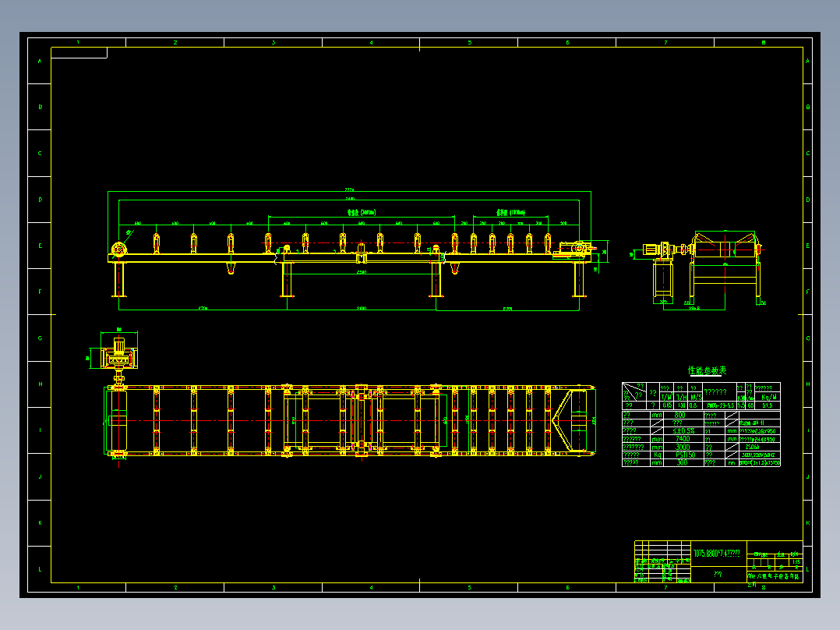Select the 51.5 value in the table
The width and height of the screenshot is (840, 630).
(768, 405)
